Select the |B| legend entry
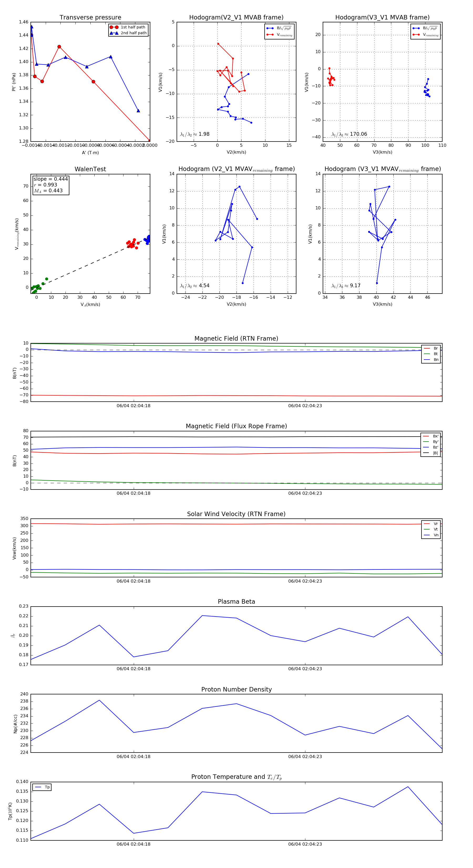The height and width of the screenshot is (868, 473). (x=431, y=453)
